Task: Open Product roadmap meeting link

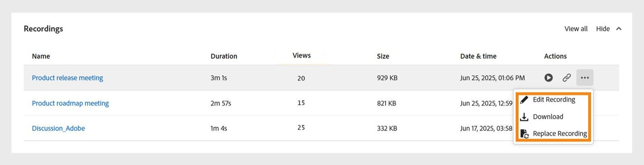Action: (70, 103)
